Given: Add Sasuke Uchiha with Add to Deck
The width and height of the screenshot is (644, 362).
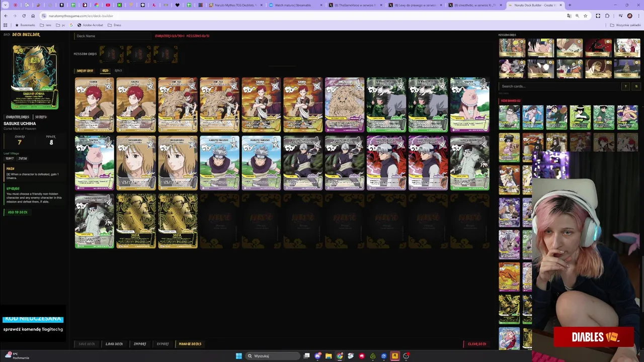Looking at the screenshot, I should pos(18,212).
